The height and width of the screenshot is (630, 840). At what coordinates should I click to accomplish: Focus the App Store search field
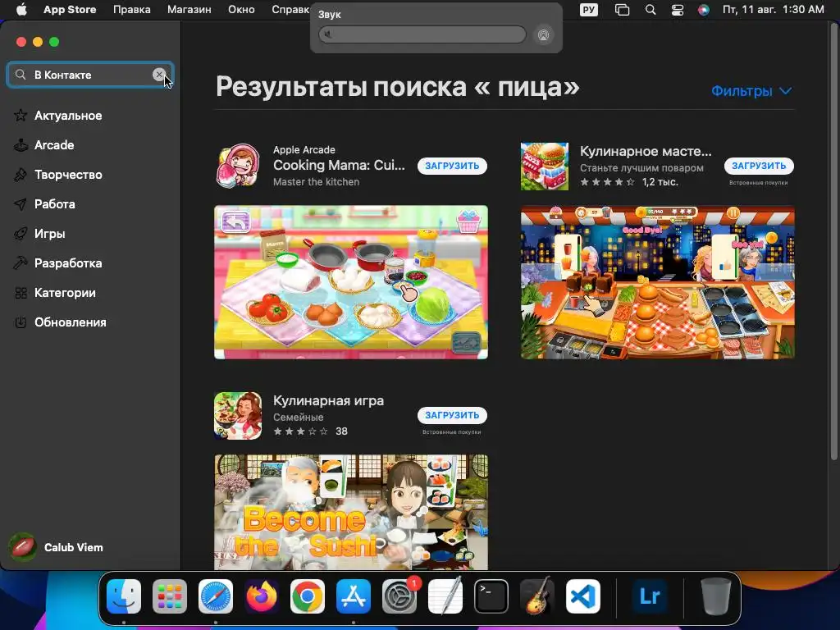point(90,75)
